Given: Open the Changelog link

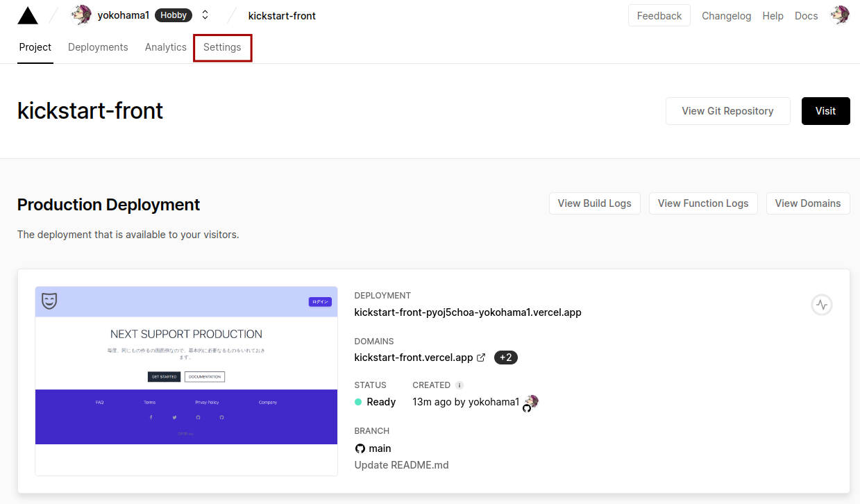Looking at the screenshot, I should [x=726, y=15].
